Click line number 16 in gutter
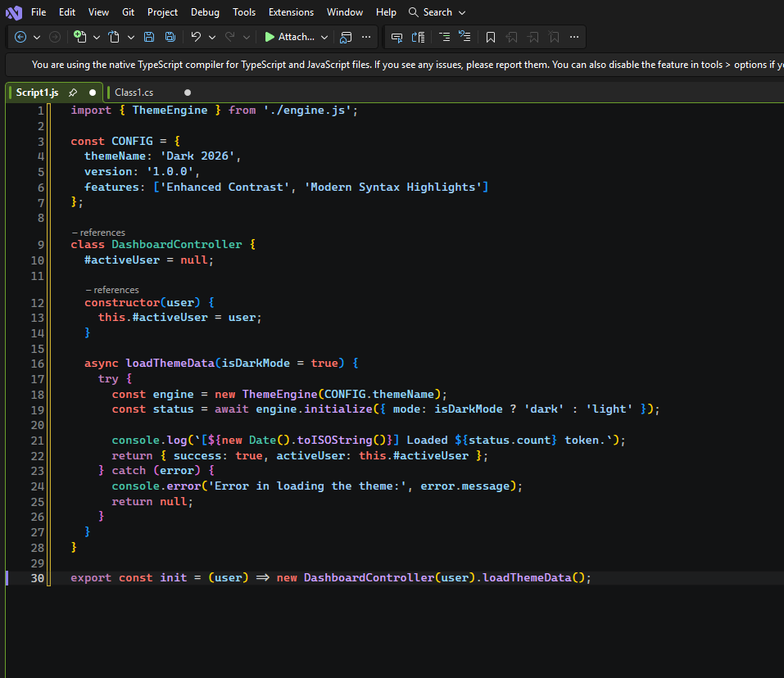Viewport: 784px width, 678px height. (38, 364)
